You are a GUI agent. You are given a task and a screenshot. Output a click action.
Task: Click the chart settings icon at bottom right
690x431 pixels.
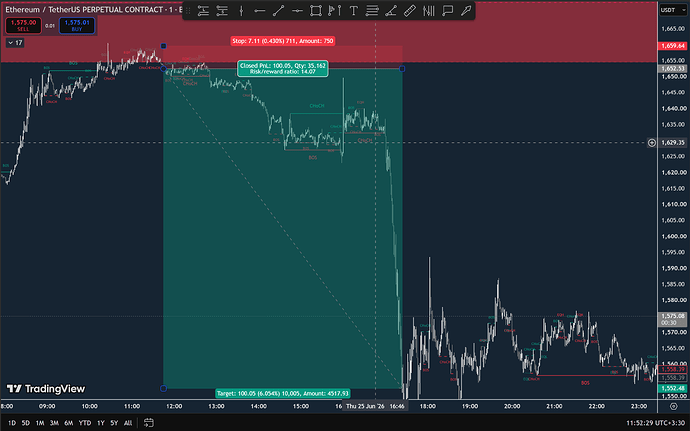pyautogui.click(x=673, y=406)
